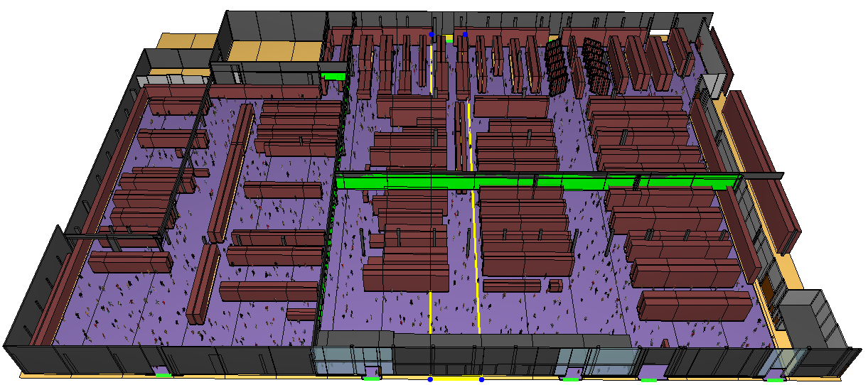
Task: Select the small yellow-green marker between the top blue nodes
Action: 449,39
